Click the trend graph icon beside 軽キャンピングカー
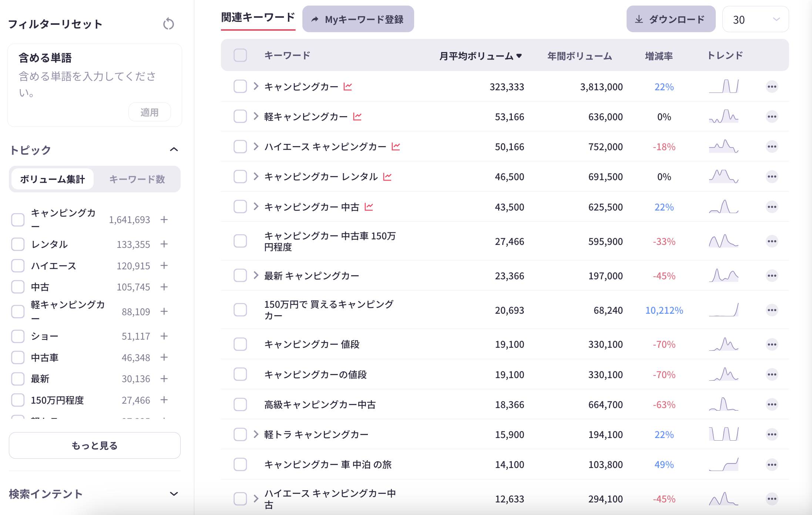 [x=358, y=116]
